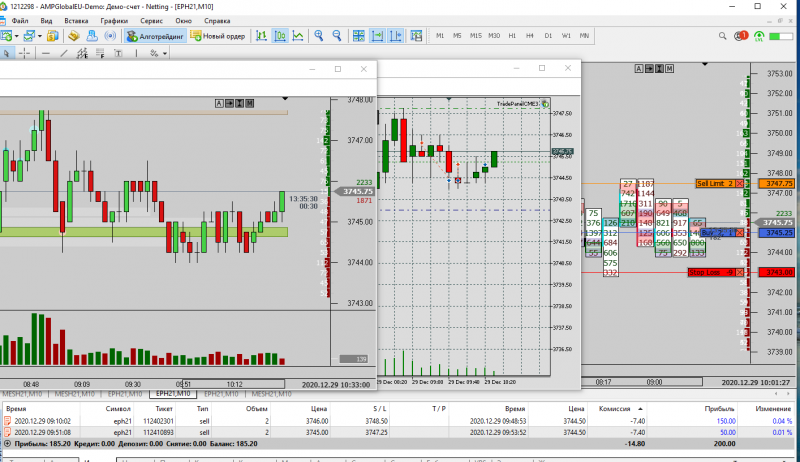This screenshot has height=462, width=800.
Task: Sort history by Прибыль column
Action: [x=719, y=409]
